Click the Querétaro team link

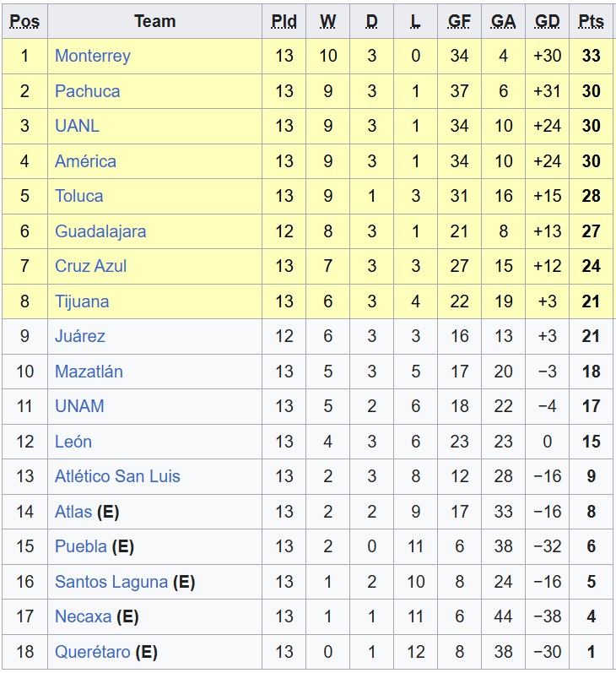tap(93, 652)
